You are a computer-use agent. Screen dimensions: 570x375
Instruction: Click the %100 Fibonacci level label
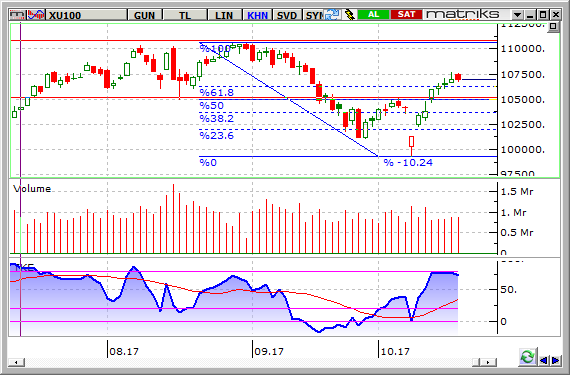tap(215, 48)
